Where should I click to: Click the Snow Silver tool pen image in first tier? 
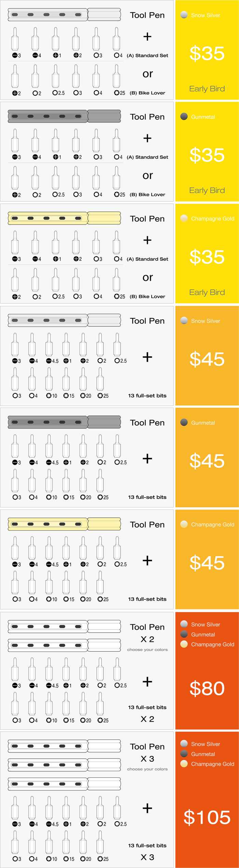point(65,15)
